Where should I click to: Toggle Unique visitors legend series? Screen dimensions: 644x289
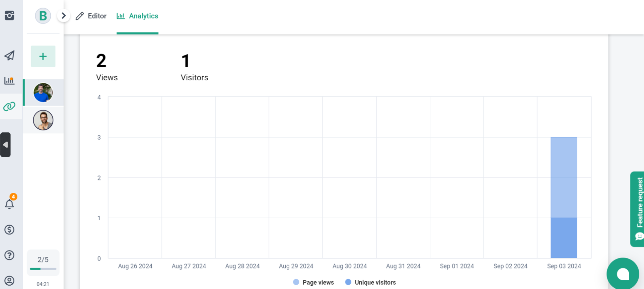pos(371,282)
